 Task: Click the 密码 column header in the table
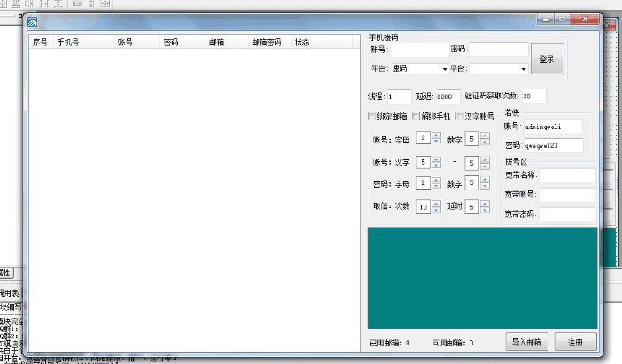coord(183,42)
